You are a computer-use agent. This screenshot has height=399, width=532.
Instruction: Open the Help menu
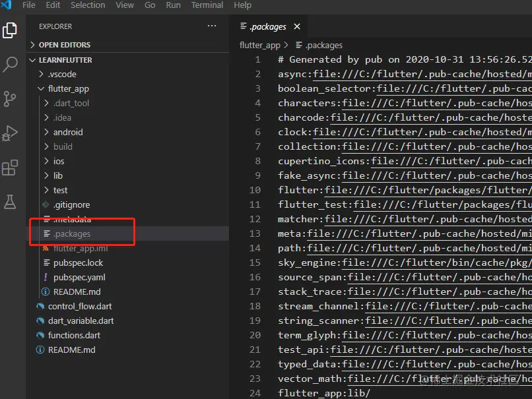(243, 5)
